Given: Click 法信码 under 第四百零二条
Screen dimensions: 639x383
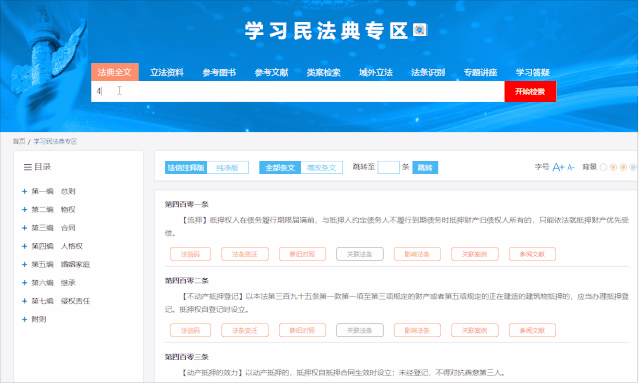Looking at the screenshot, I should click(190, 330).
